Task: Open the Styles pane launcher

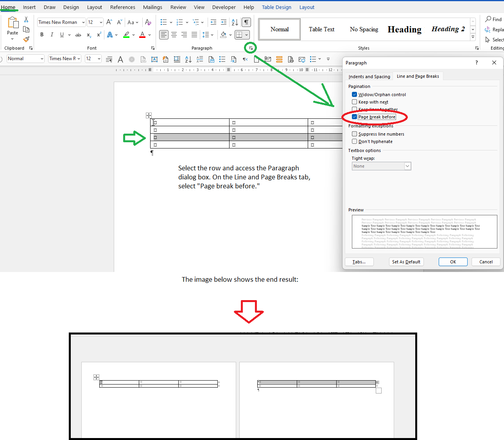Action: click(477, 48)
